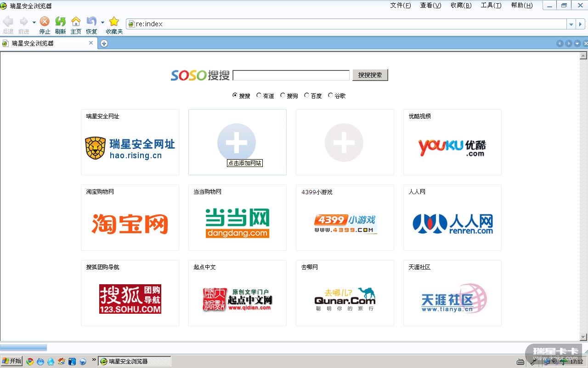Open the 去哪网 Qunar.com tile
The height and width of the screenshot is (368, 588).
coord(345,293)
